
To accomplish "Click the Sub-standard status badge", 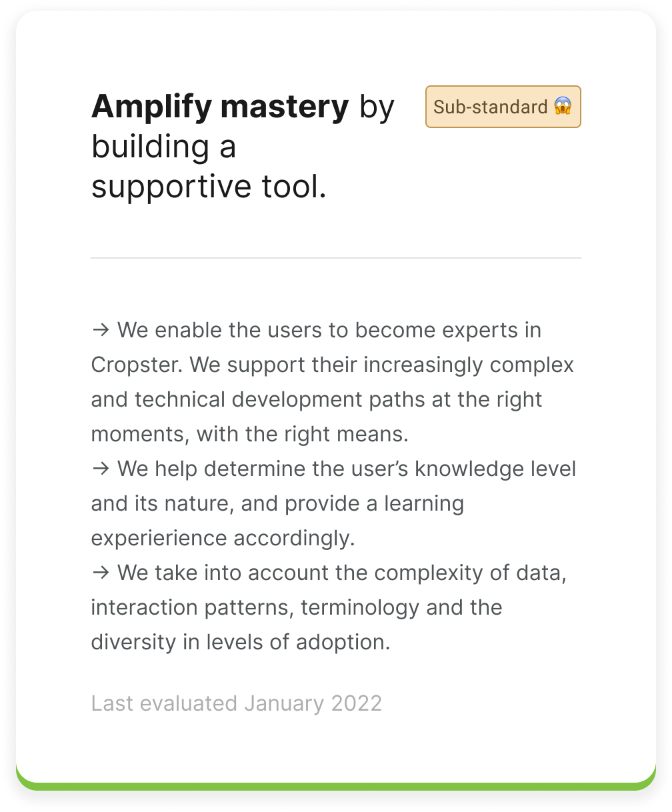I will (x=503, y=107).
